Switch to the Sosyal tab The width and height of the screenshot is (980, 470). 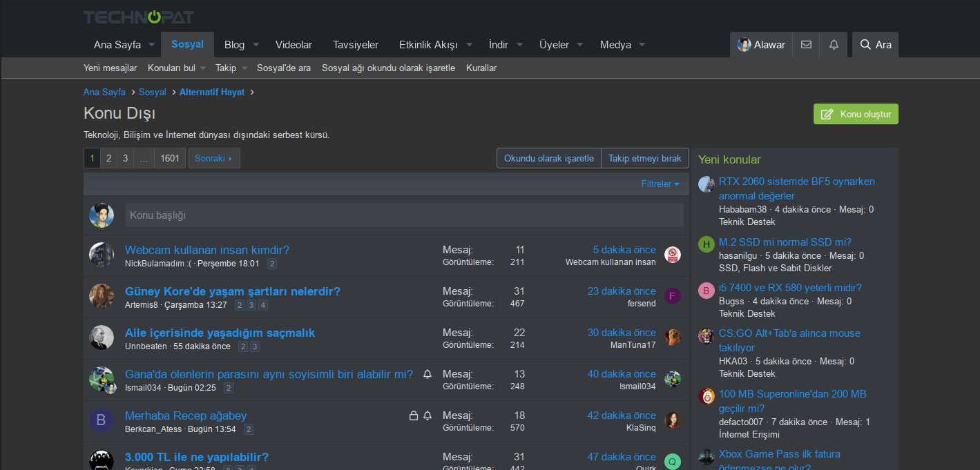click(187, 44)
